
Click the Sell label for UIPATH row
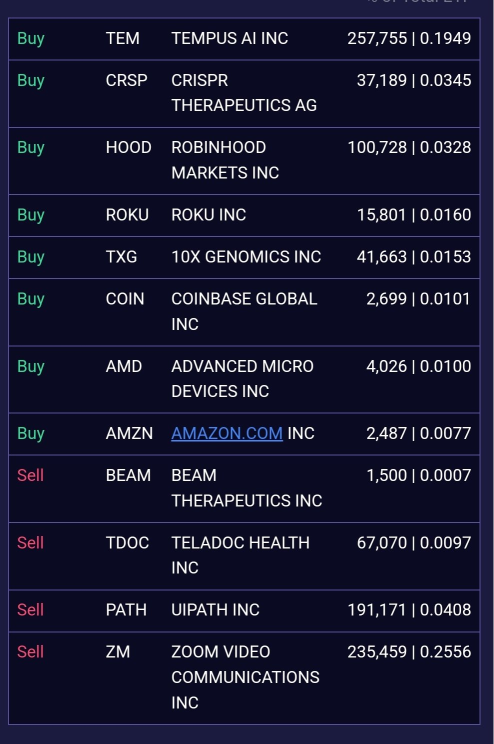(30, 610)
